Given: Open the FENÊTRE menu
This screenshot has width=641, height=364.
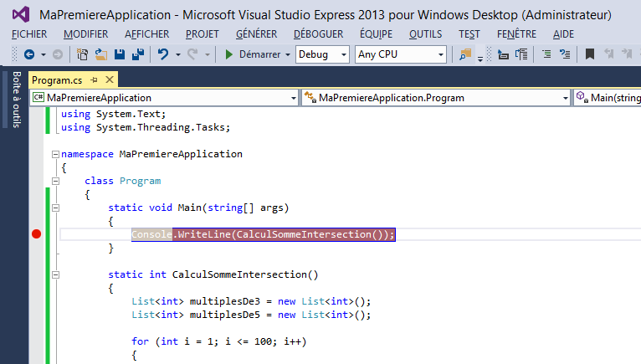Looking at the screenshot, I should pos(516,34).
